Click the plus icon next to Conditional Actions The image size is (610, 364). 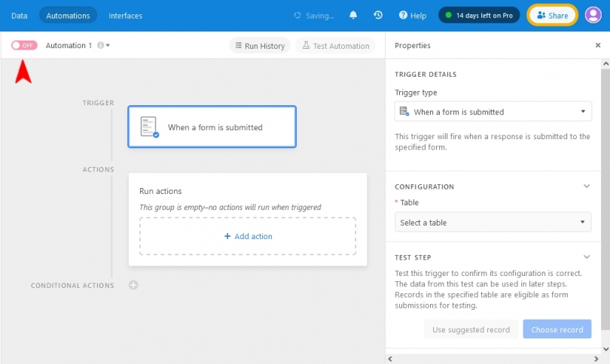[x=133, y=285]
